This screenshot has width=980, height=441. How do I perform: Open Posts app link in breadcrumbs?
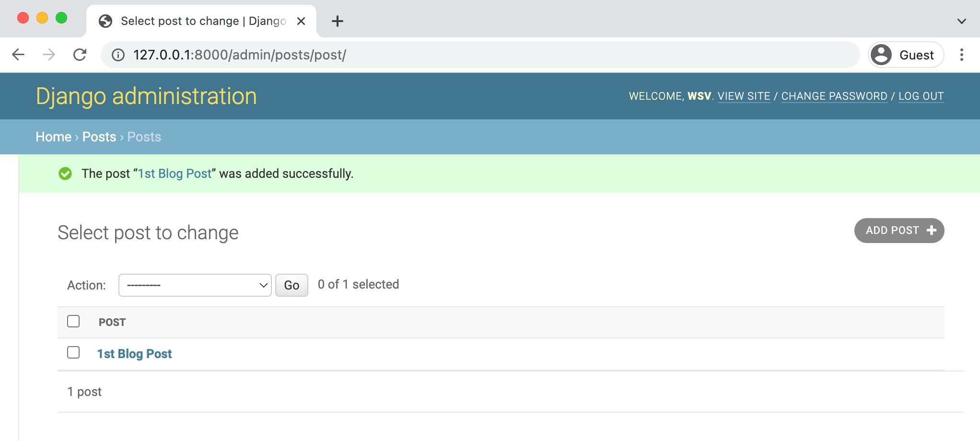(99, 137)
